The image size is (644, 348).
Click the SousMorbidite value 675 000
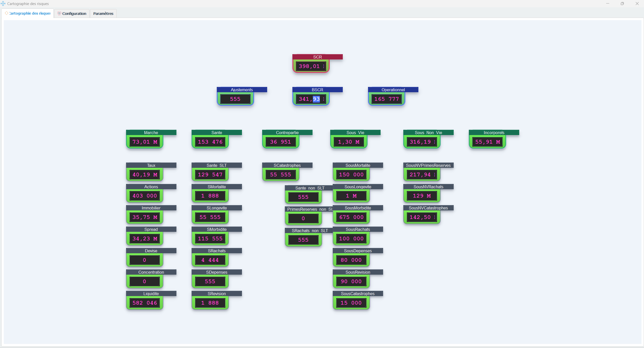click(x=351, y=217)
